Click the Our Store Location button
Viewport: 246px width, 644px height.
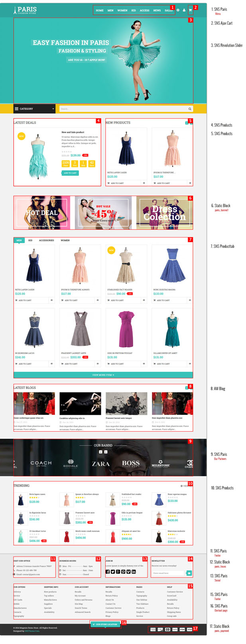(x=106, y=624)
